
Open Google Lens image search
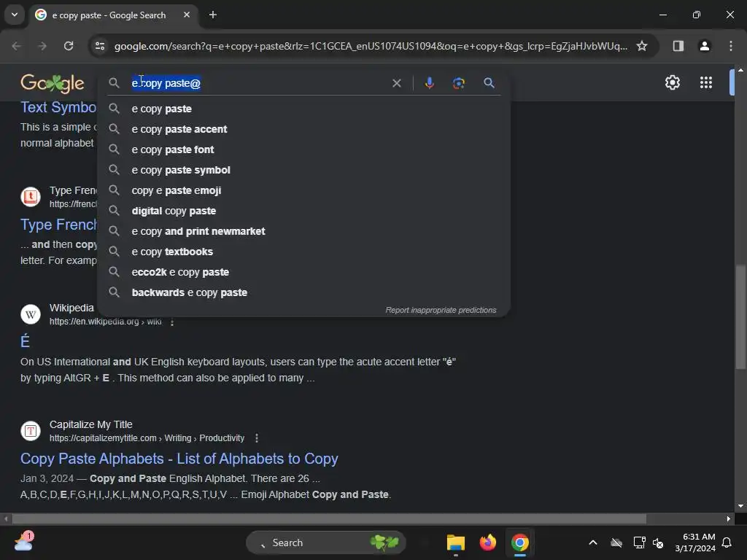coord(458,83)
